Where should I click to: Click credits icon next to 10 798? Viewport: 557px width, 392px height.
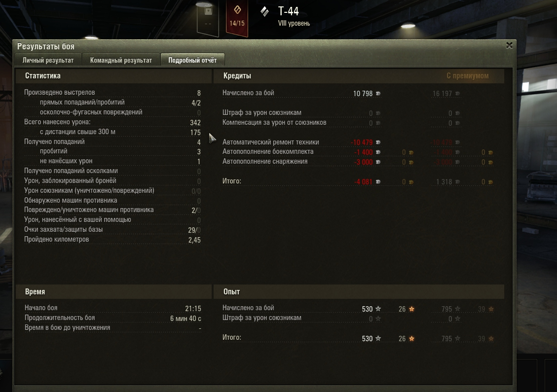(x=378, y=93)
